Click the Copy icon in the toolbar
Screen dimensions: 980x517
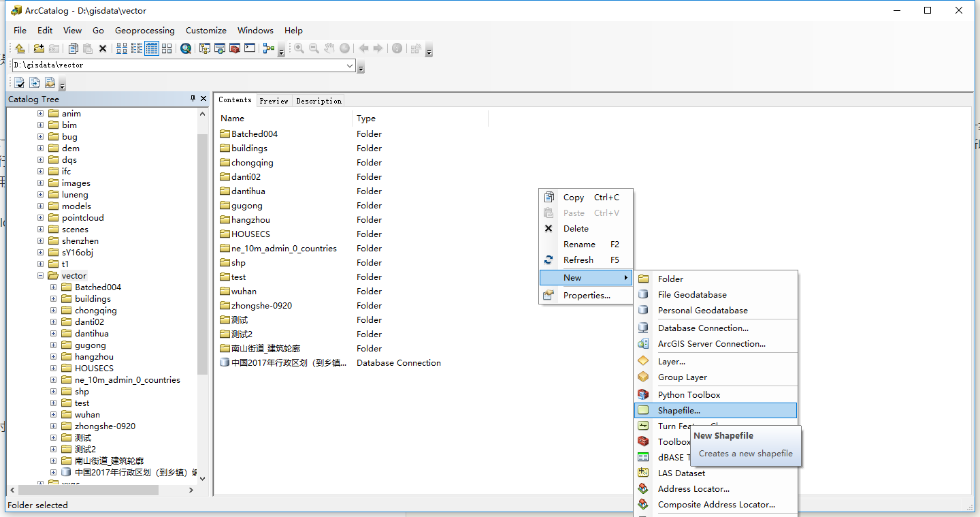[x=73, y=48]
